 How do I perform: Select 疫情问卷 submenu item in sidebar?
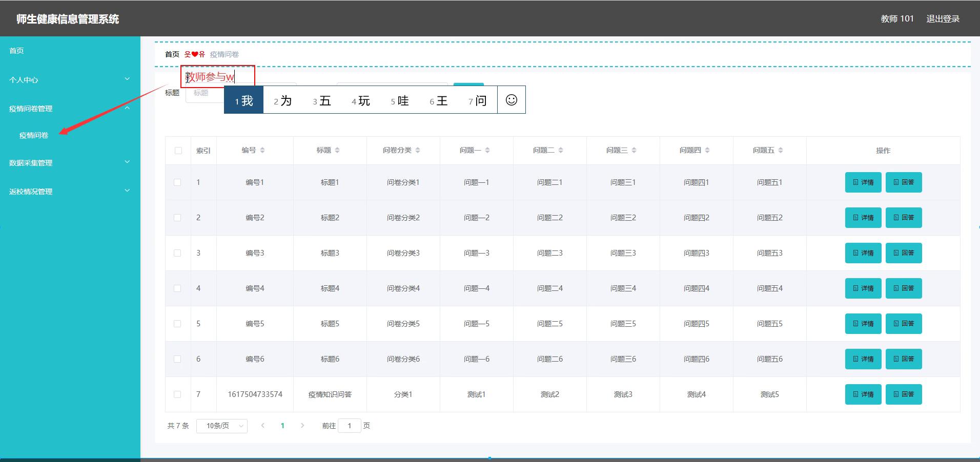click(34, 135)
